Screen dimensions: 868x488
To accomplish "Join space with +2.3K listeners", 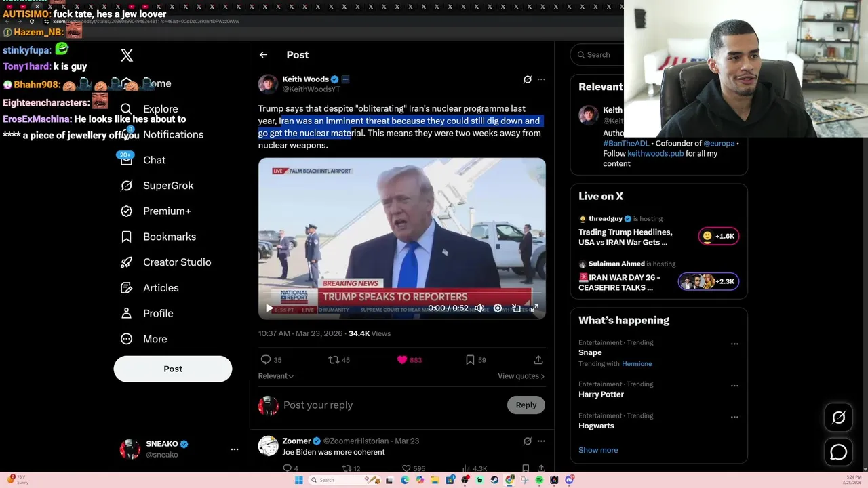I will pyautogui.click(x=709, y=281).
